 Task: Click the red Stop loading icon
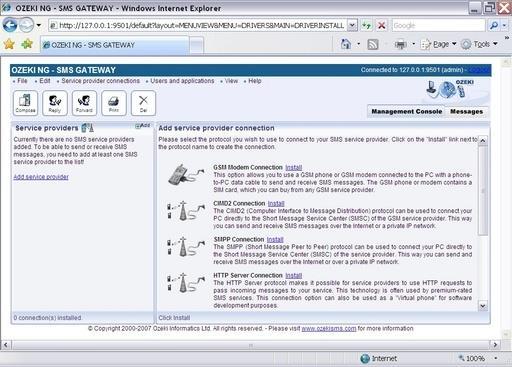[x=382, y=25]
